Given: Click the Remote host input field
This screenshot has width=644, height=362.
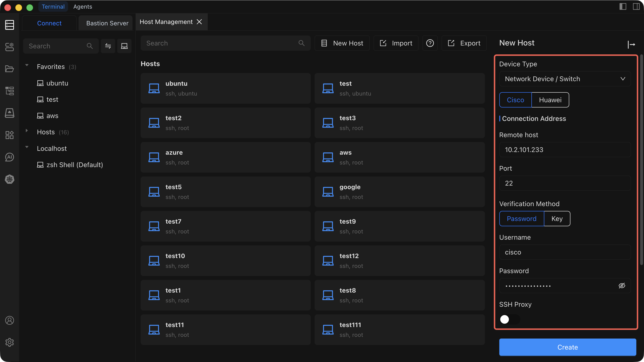Looking at the screenshot, I should [x=565, y=150].
